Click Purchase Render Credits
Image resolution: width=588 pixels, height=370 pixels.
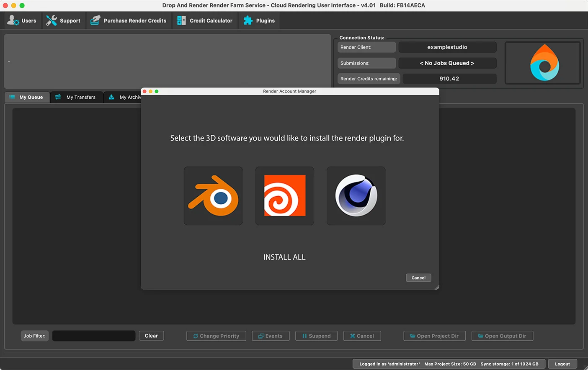(129, 21)
